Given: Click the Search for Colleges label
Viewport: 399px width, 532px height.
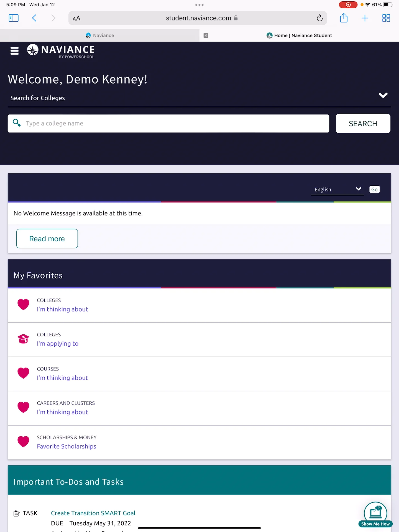Looking at the screenshot, I should tap(38, 98).
